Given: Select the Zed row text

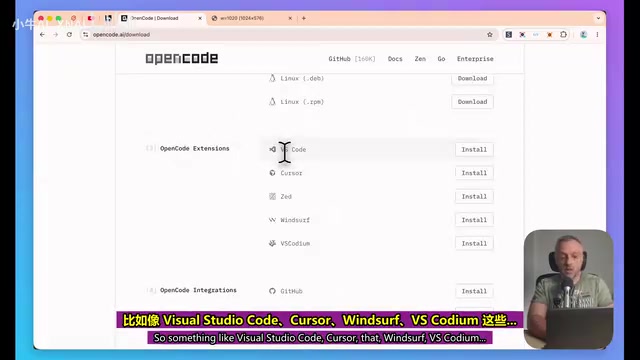Looking at the screenshot, I should 286,197.
